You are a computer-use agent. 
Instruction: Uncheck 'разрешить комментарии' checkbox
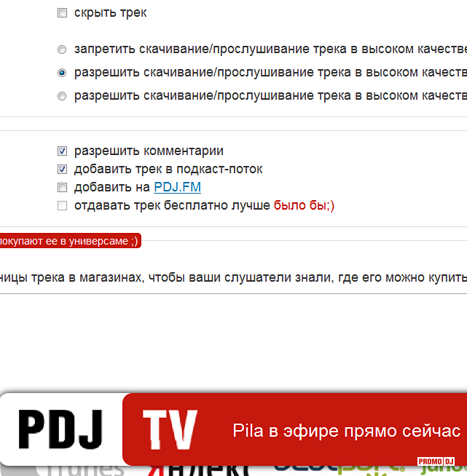click(x=62, y=151)
